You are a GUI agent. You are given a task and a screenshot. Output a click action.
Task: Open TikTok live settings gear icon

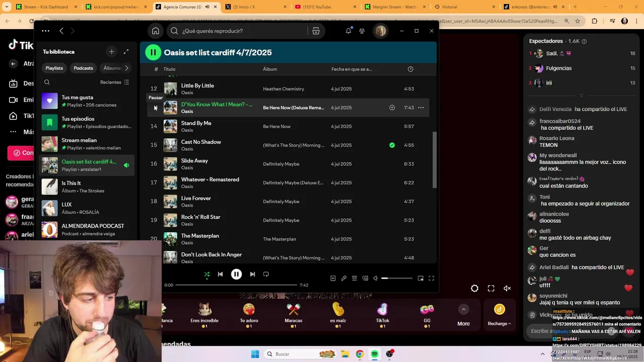474,288
